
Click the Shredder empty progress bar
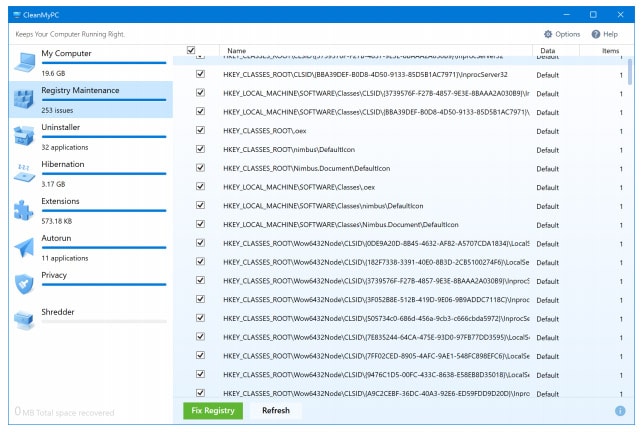click(x=104, y=321)
